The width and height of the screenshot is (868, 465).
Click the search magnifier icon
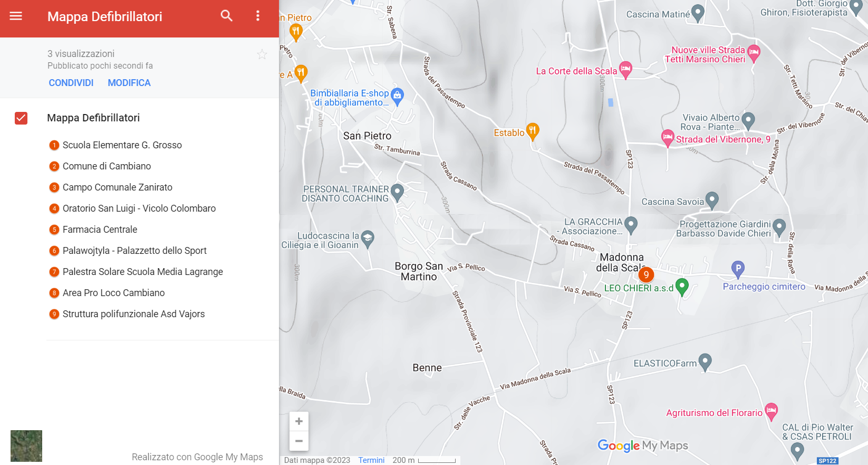(227, 16)
